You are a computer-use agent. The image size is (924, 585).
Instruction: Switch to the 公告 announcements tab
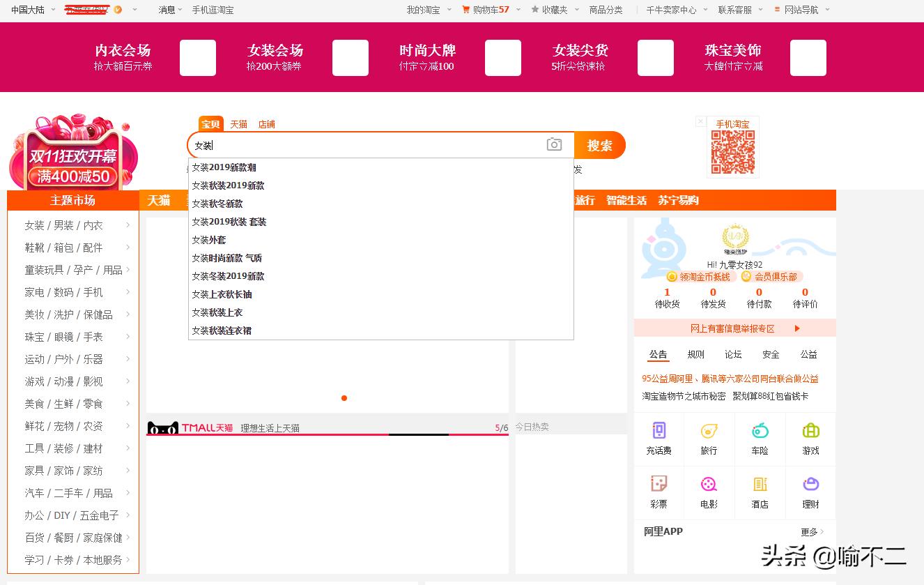click(658, 354)
